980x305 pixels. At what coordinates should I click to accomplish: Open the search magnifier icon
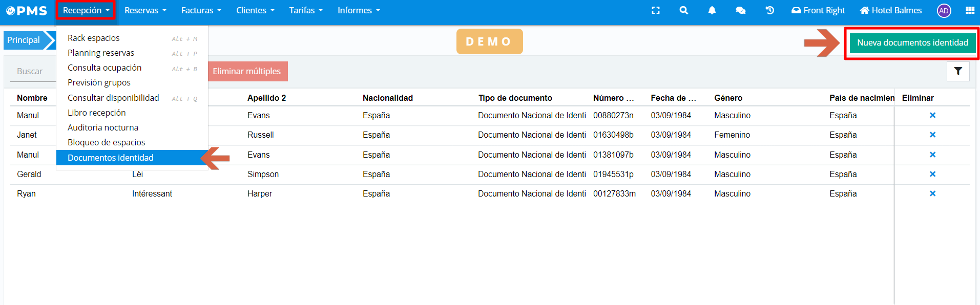click(683, 10)
